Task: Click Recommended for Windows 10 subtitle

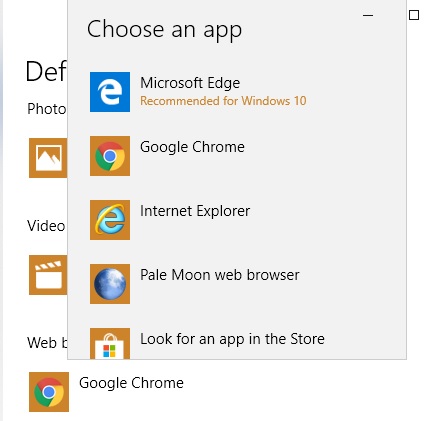Action: coord(223,101)
